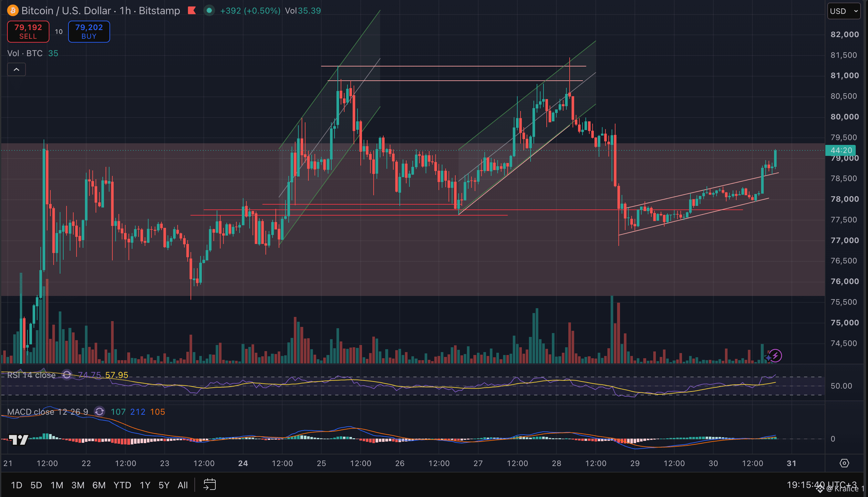Click the orange Bitcoin symbol logo
Screen dimensions: 868x497
point(13,11)
